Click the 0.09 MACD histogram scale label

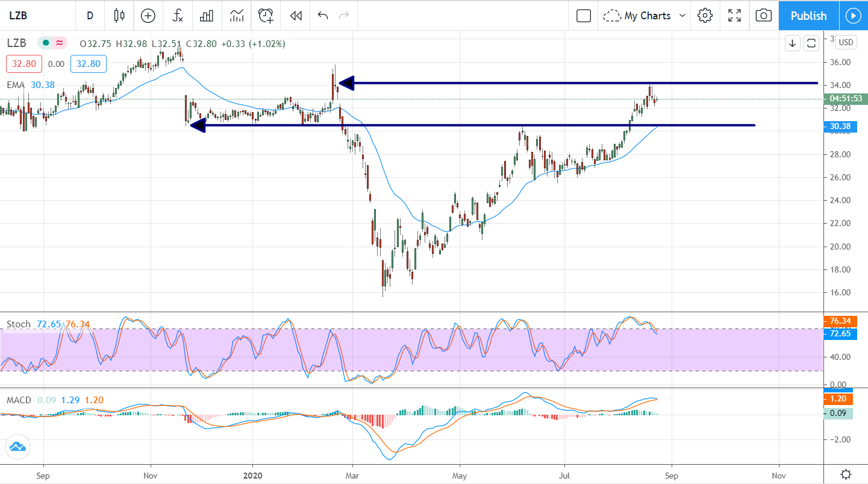pyautogui.click(x=840, y=413)
